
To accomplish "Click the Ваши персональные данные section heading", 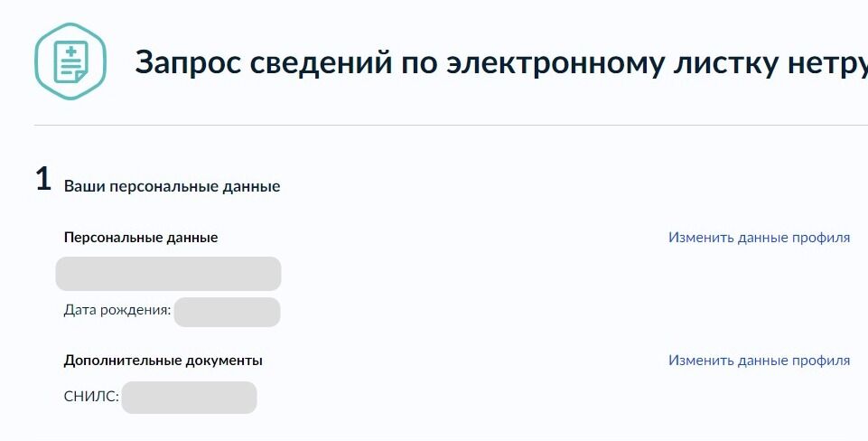I will [173, 186].
